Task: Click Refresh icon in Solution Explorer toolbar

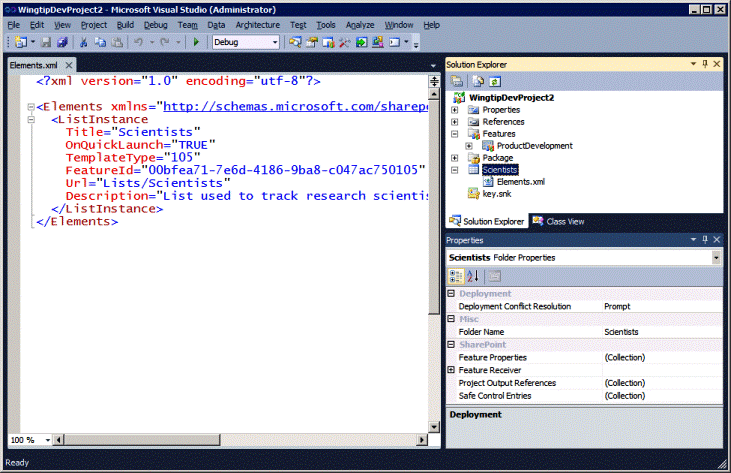Action: point(495,82)
